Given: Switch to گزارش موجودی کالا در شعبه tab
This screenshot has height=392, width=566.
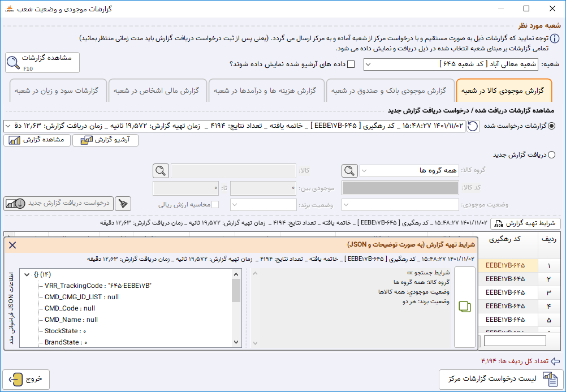Looking at the screenshot, I should [504, 91].
